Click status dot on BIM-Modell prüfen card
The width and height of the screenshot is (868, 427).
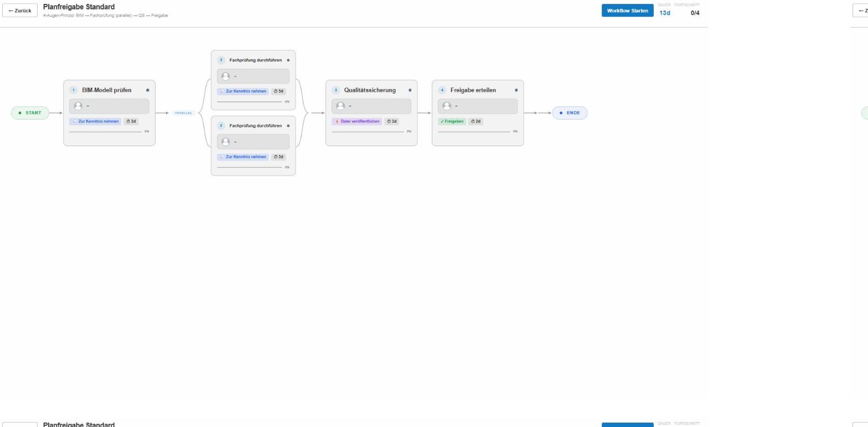[147, 90]
